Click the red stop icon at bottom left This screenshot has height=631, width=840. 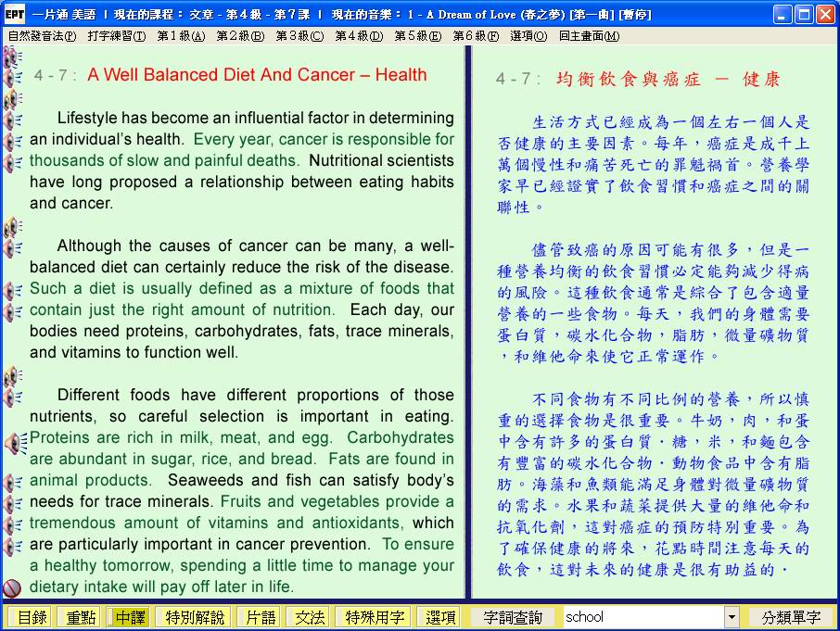(x=12, y=587)
